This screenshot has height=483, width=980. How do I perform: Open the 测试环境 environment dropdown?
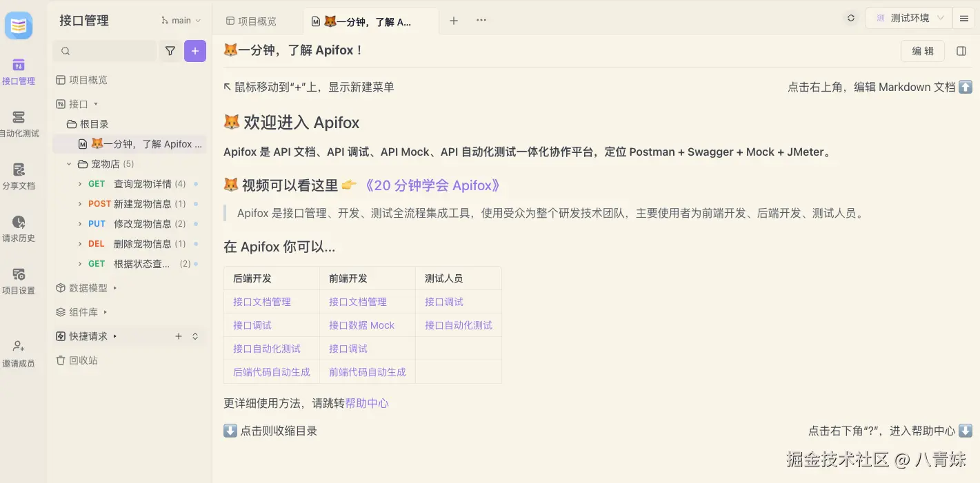point(908,19)
